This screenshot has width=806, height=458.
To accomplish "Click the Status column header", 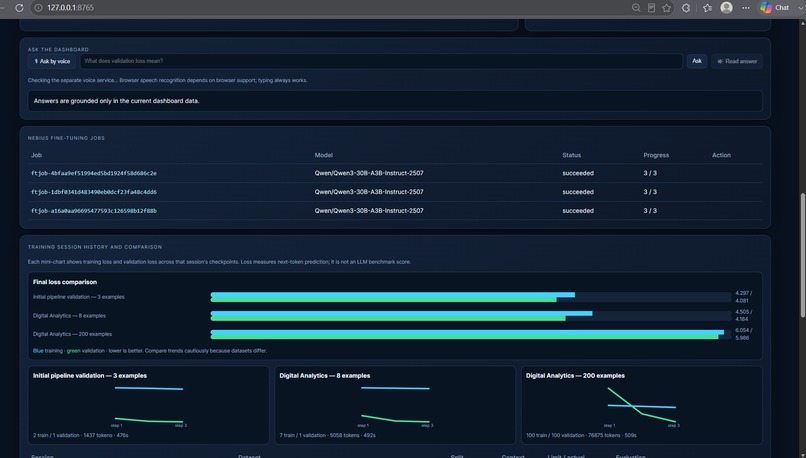I will [x=571, y=155].
